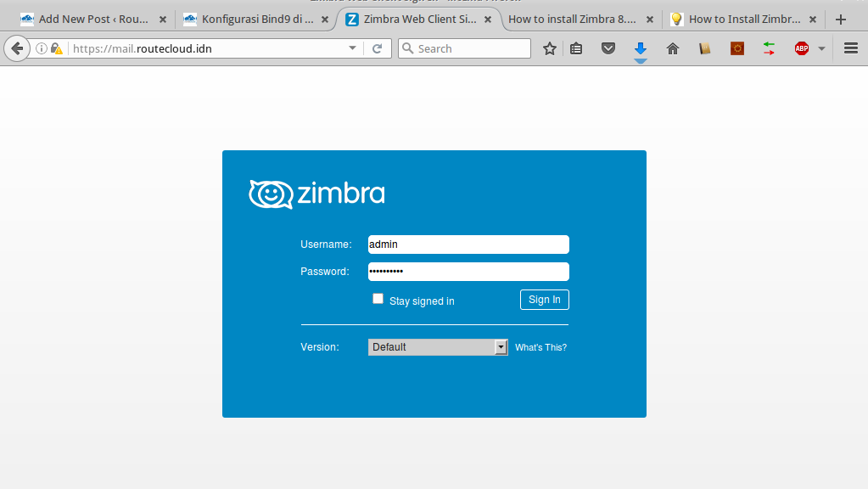Click the insecure connection lock warning icon
The image size is (868, 489).
point(57,48)
